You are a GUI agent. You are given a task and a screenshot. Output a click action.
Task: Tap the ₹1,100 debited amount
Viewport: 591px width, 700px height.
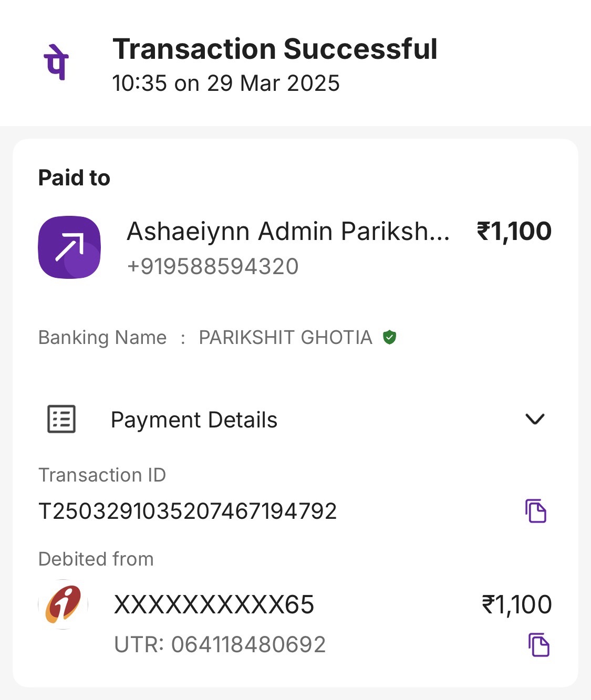coord(516,604)
